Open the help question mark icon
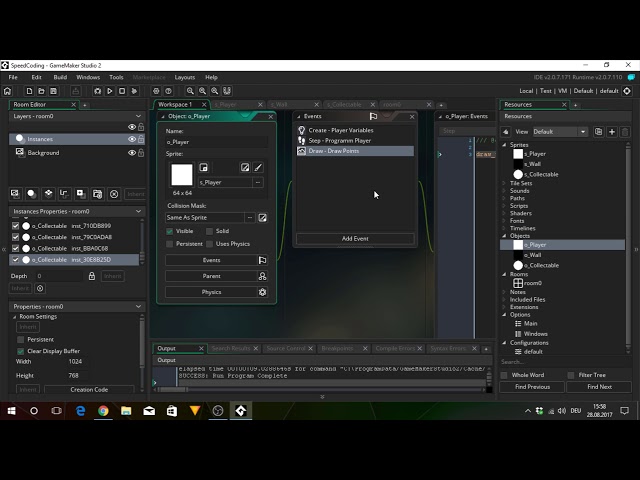The height and width of the screenshot is (480, 640). click(x=169, y=91)
